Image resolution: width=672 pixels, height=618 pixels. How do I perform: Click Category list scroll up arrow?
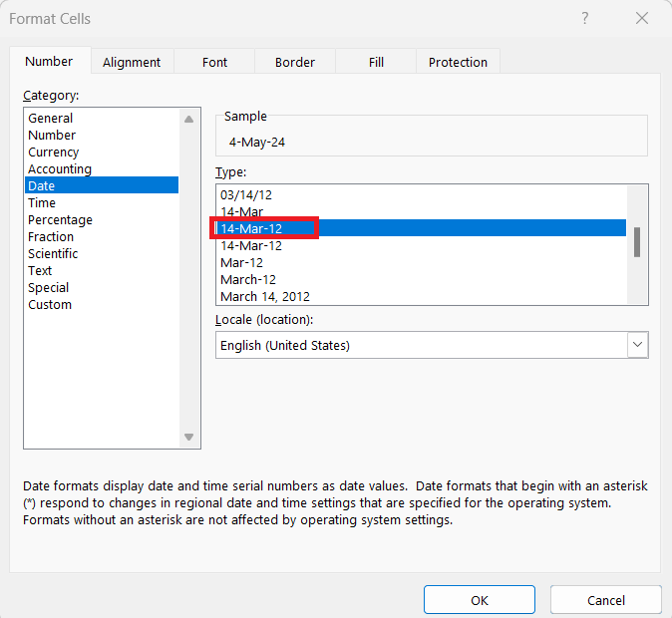[x=189, y=120]
